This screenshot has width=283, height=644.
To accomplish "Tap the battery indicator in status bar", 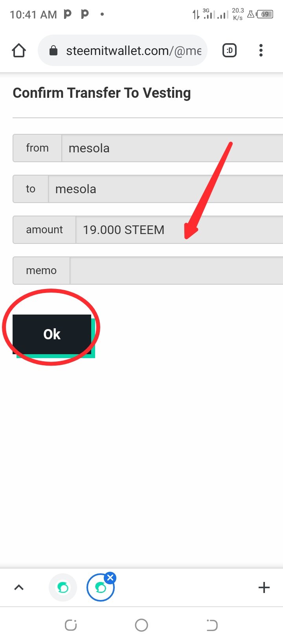I will 265,14.
